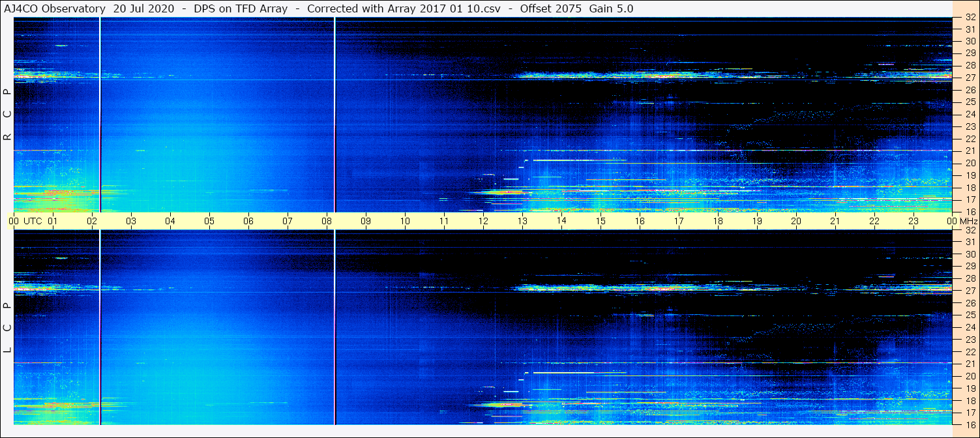
Task: Click Corrected with Array 2017 01 10.csv text
Action: pos(404,9)
